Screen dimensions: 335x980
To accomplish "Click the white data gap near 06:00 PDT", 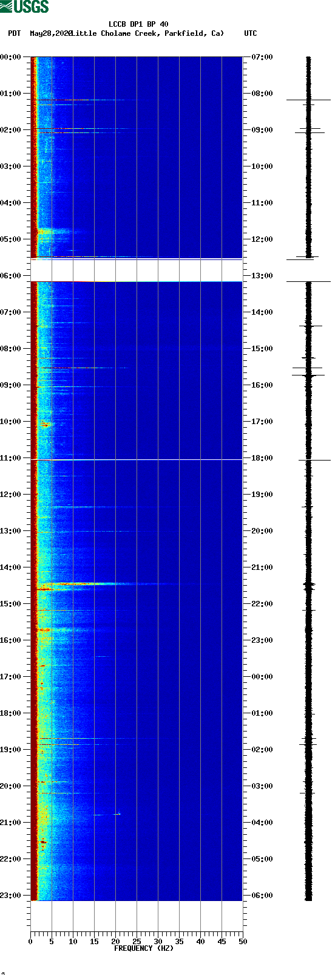I will coord(137,270).
